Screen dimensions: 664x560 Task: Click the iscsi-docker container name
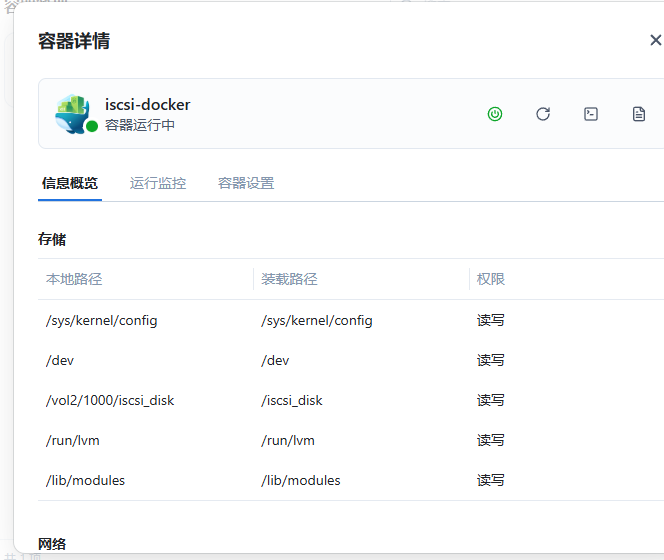[x=148, y=104]
